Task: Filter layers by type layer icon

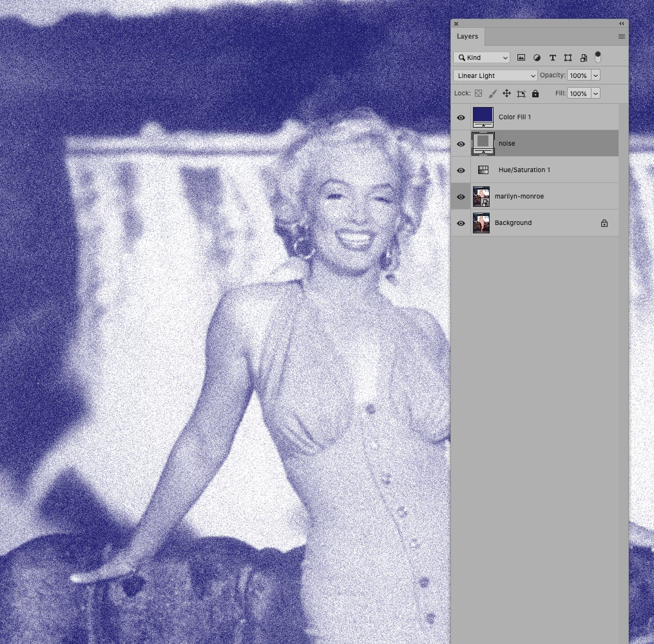Action: point(553,57)
